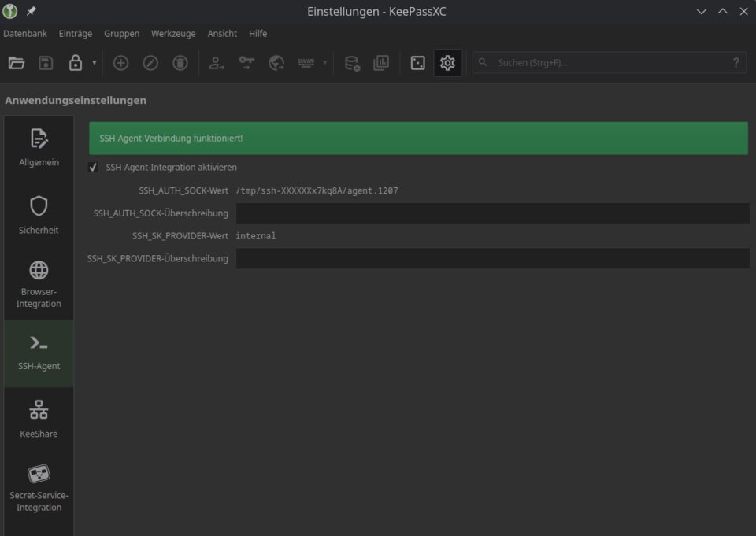Go to Browser-Integration settings

click(x=39, y=283)
